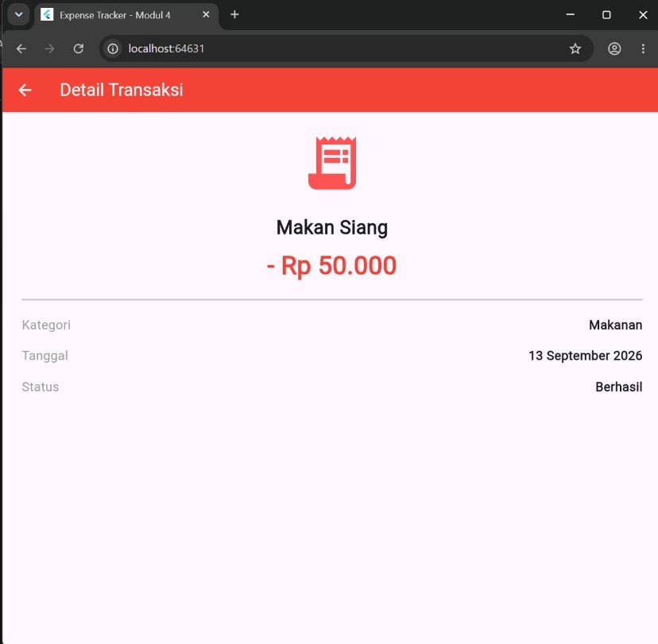The width and height of the screenshot is (658, 644).
Task: Go back from Detail Transaksi screen
Action: pos(25,90)
